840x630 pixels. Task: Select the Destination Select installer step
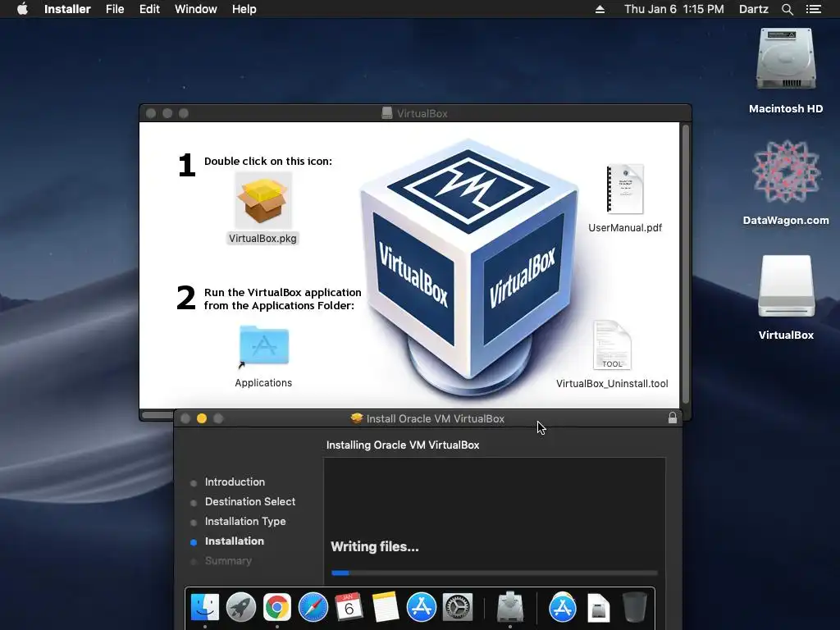(x=250, y=501)
